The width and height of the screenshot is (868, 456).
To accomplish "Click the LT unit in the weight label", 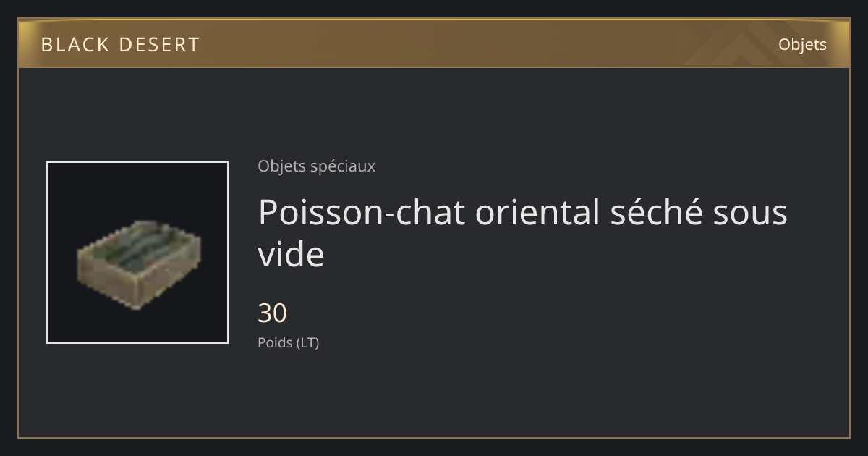I will pos(307,342).
